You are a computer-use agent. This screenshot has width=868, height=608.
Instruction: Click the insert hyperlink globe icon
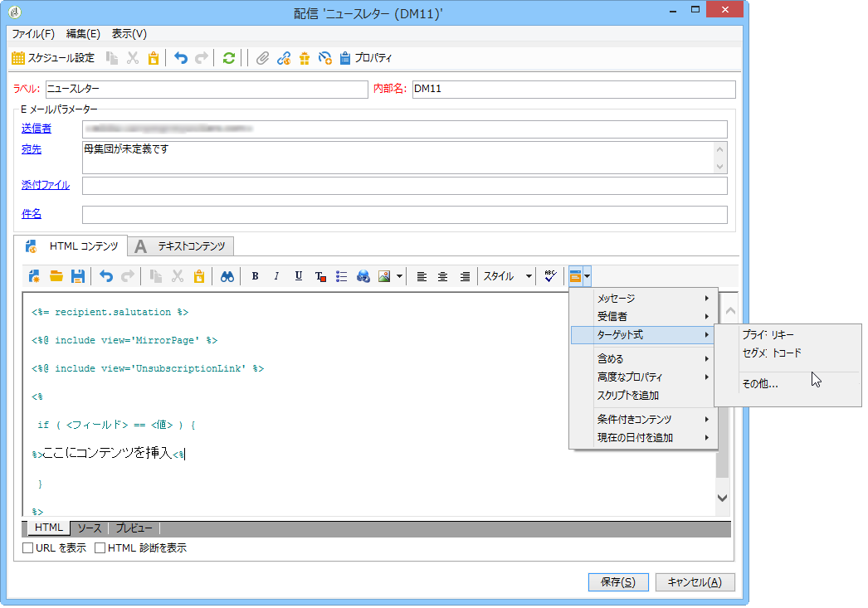363,276
